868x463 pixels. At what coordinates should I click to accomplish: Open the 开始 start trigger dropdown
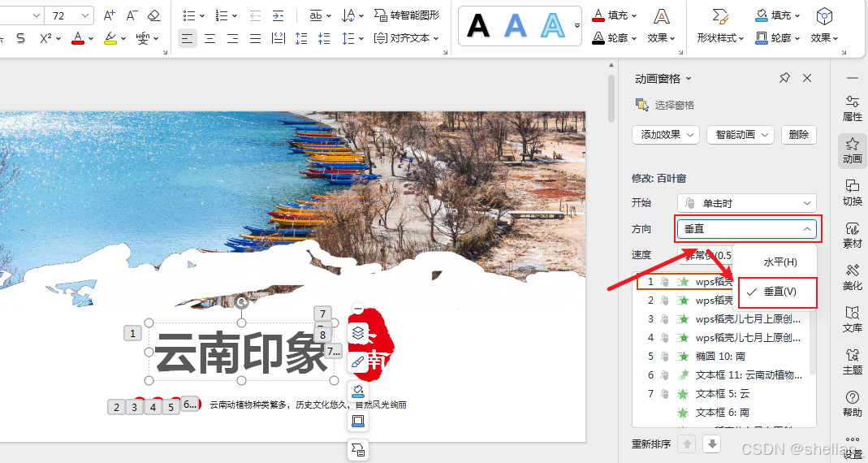coord(747,203)
